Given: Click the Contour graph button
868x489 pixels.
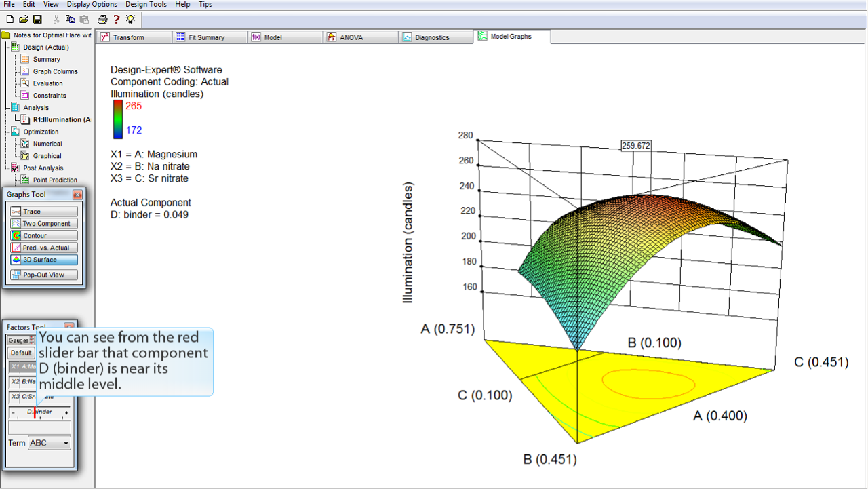Looking at the screenshot, I should [44, 236].
